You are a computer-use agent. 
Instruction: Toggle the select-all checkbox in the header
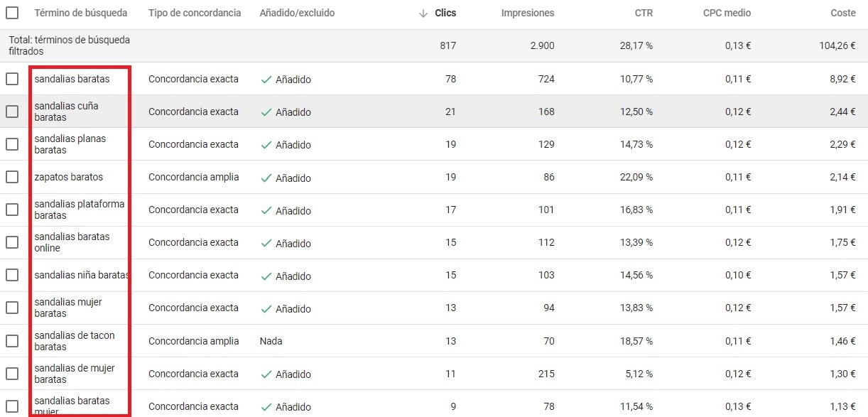pos(12,13)
